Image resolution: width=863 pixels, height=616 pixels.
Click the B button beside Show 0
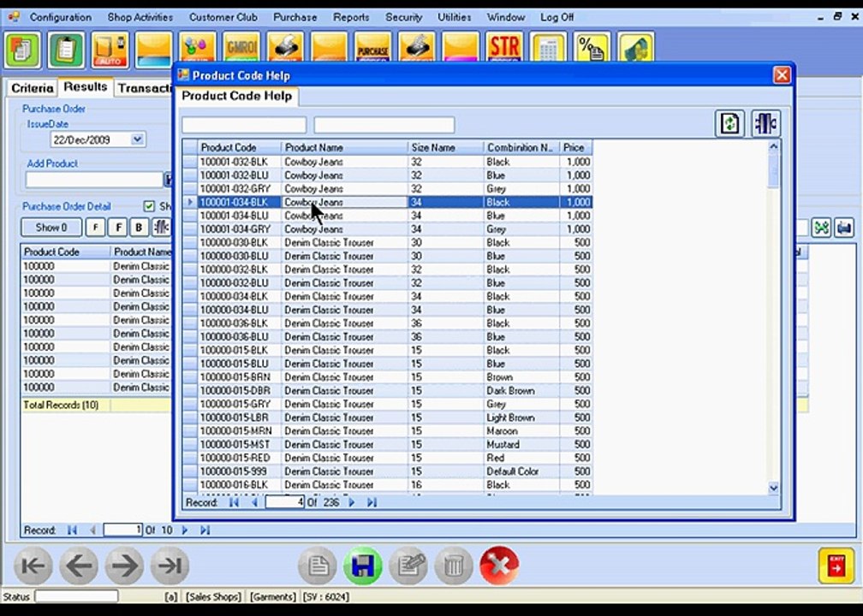(x=139, y=228)
